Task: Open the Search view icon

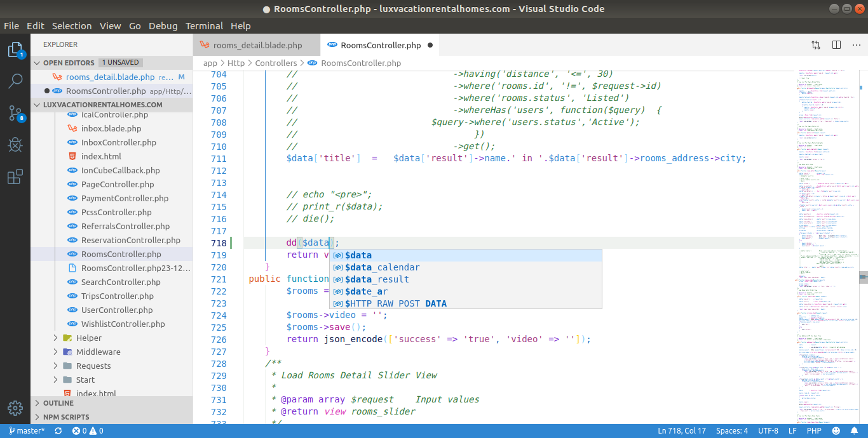Action: coord(15,81)
